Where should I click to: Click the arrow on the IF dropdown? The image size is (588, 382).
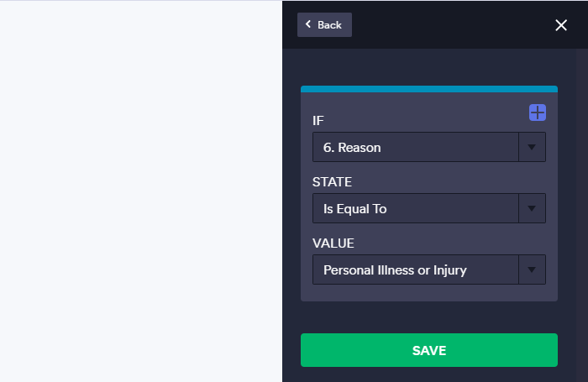pyautogui.click(x=532, y=148)
